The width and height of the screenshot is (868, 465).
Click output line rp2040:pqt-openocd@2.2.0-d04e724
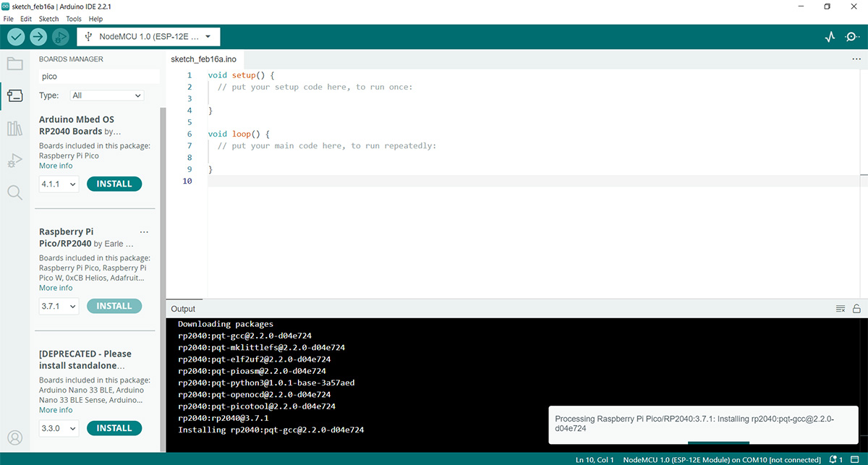254,395
